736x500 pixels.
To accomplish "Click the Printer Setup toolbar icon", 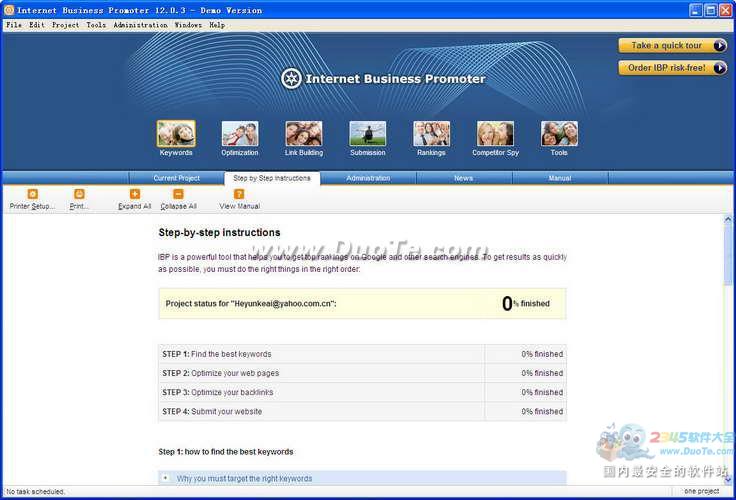I will (32, 194).
